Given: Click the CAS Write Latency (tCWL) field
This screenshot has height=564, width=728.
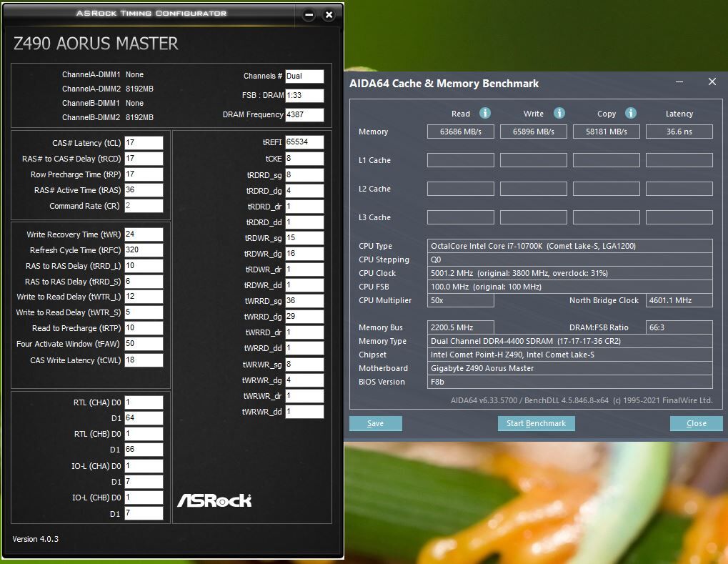Looking at the screenshot, I should click(144, 360).
